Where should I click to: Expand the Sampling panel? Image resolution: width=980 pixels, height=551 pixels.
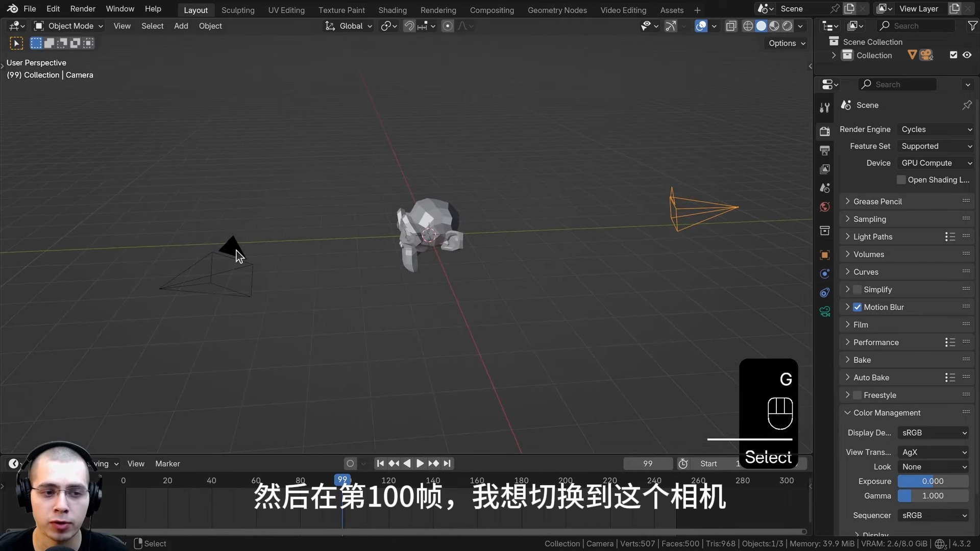870,219
